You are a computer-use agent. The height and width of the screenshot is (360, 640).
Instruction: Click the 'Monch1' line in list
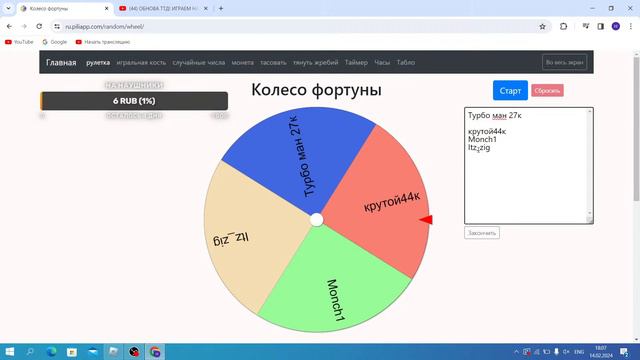(482, 139)
